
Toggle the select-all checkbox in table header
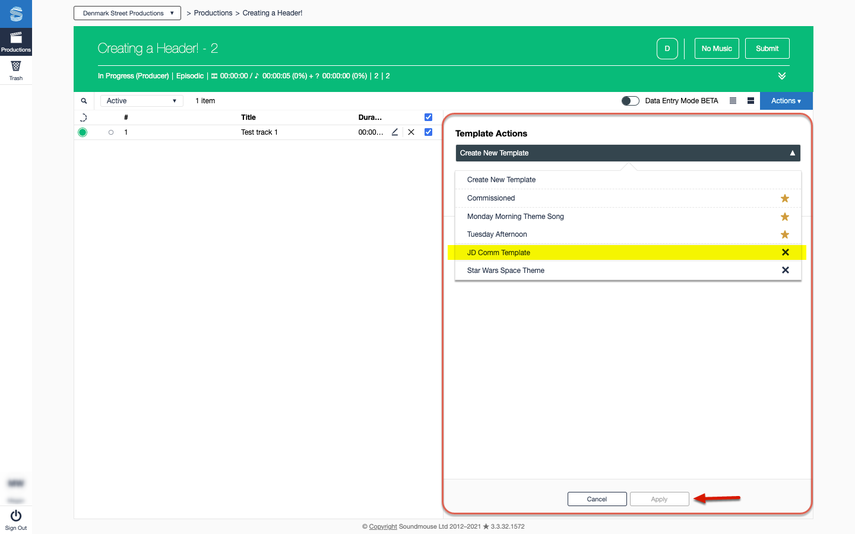pyautogui.click(x=428, y=117)
